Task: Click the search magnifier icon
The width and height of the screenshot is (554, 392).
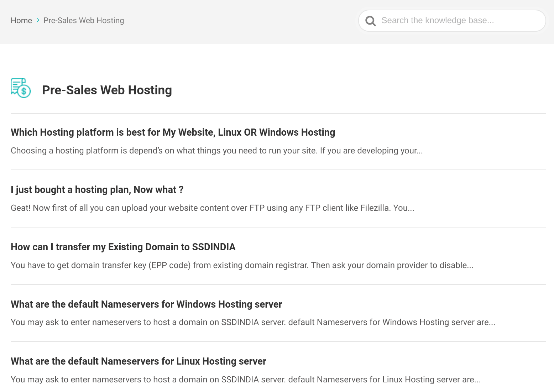Action: tap(371, 21)
